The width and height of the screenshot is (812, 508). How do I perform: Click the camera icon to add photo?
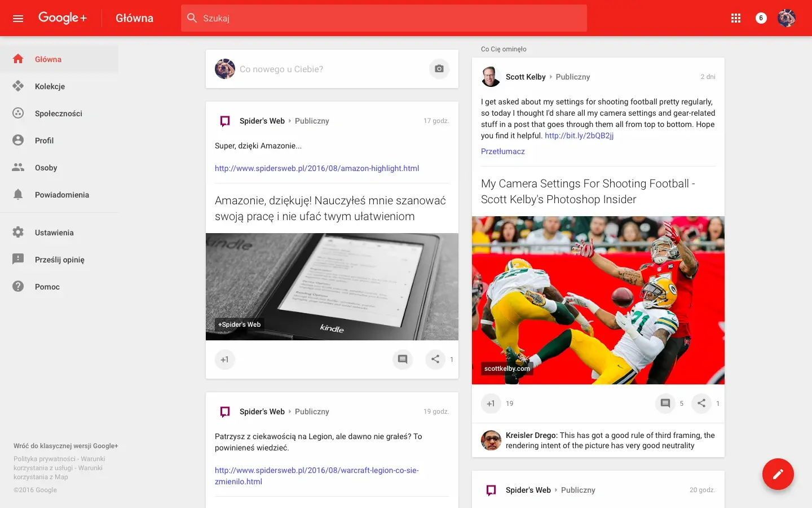click(439, 69)
